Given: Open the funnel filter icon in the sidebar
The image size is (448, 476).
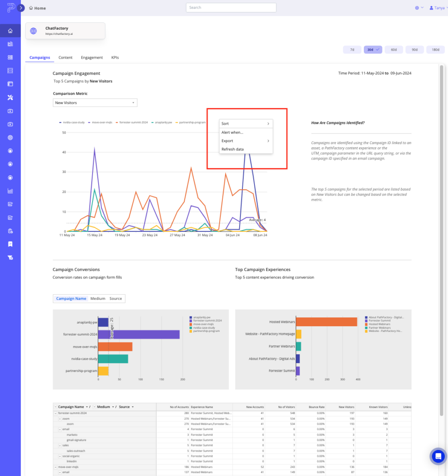Looking at the screenshot, I should [10, 258].
